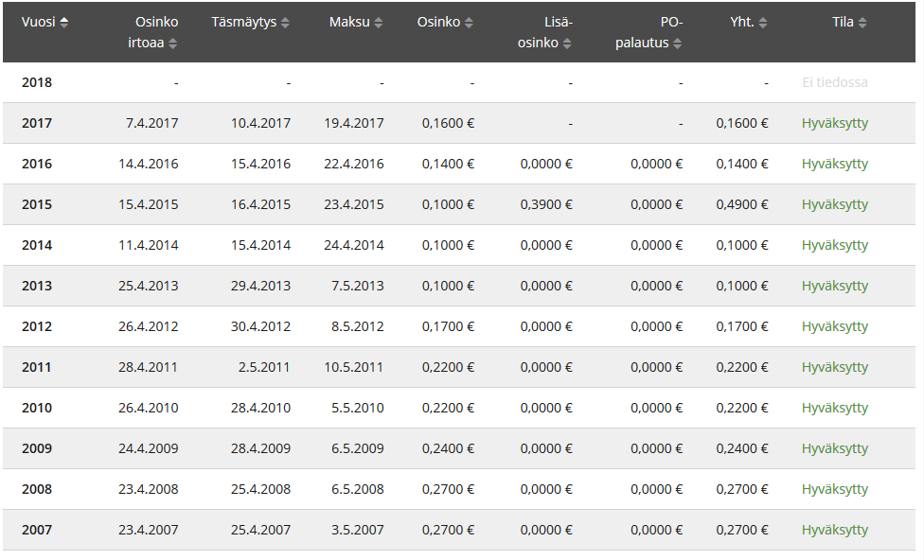Click the Maksu column sort arrows
The width and height of the screenshot is (924, 560).
point(379,23)
